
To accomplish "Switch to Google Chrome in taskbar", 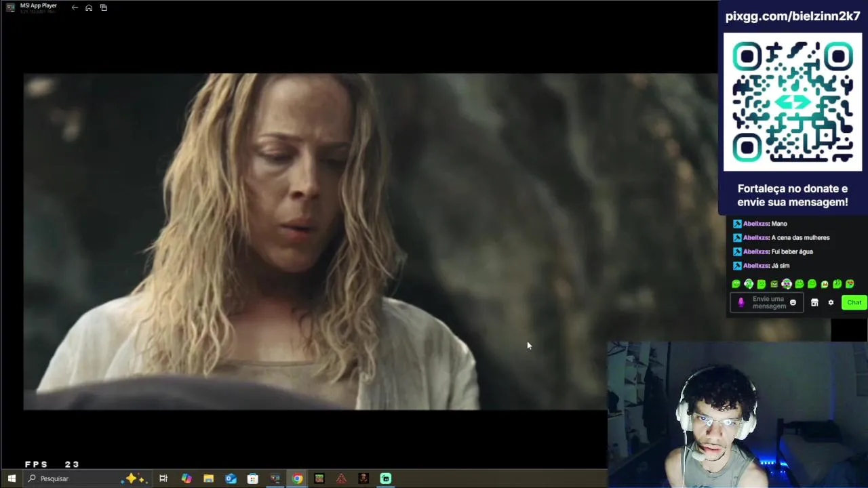I will 297,479.
